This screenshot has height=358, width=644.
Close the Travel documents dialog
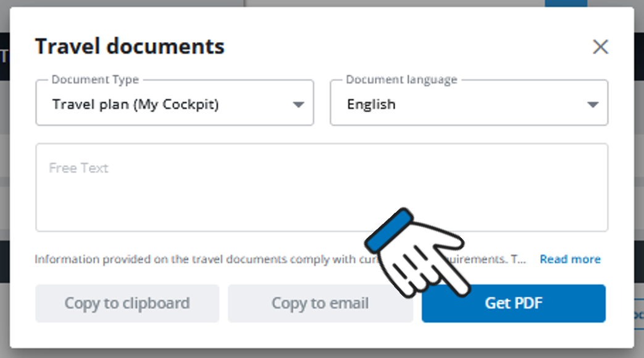(600, 47)
